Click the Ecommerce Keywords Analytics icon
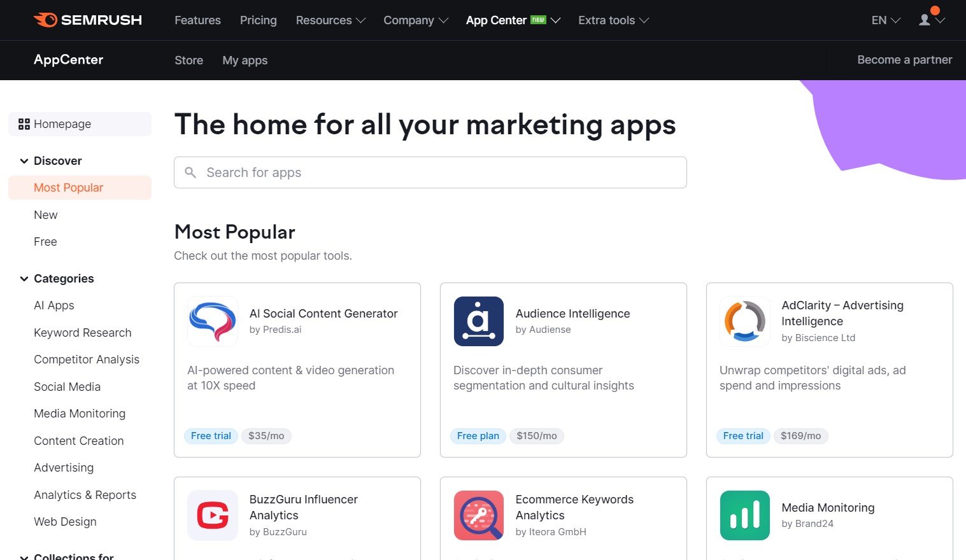The image size is (966, 560). point(479,515)
